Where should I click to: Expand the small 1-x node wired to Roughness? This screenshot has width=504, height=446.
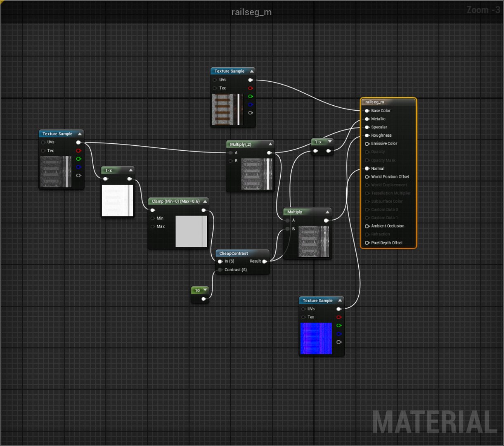click(x=330, y=142)
